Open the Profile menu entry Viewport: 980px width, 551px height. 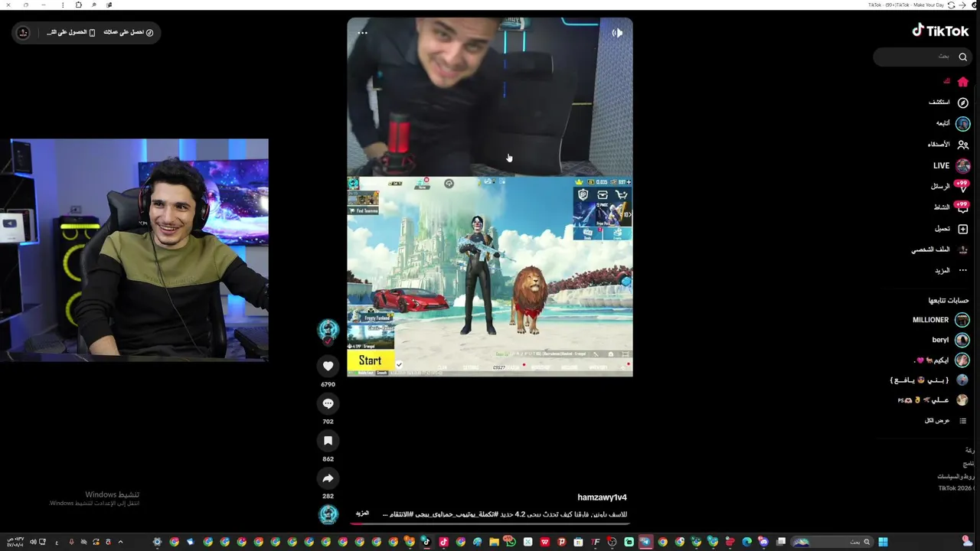tap(940, 249)
